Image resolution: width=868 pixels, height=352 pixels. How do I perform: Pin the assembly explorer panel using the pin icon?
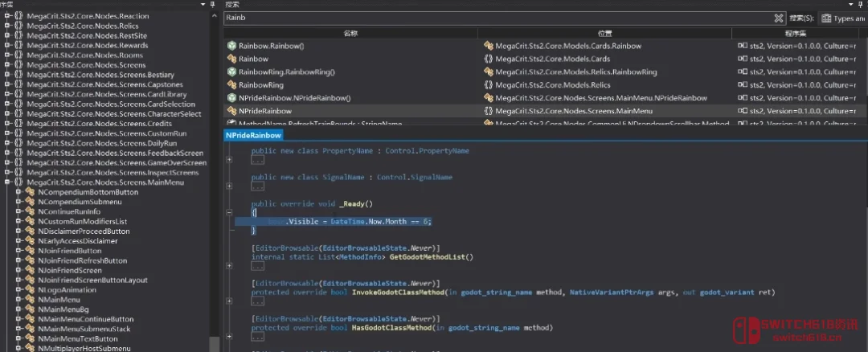click(x=214, y=4)
